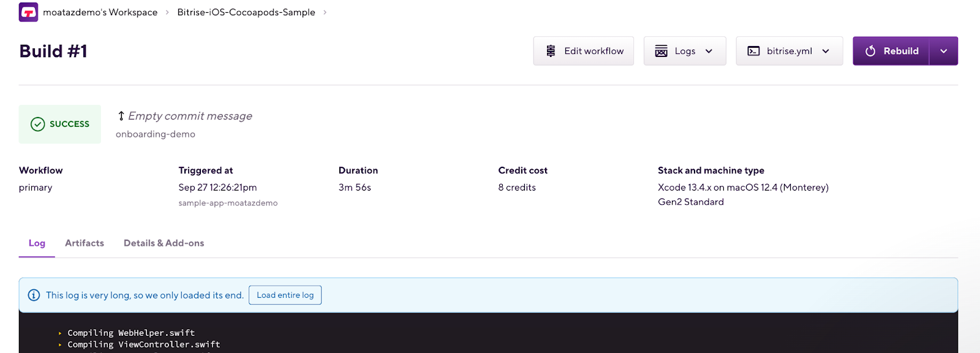Click Load entire log button

click(285, 295)
